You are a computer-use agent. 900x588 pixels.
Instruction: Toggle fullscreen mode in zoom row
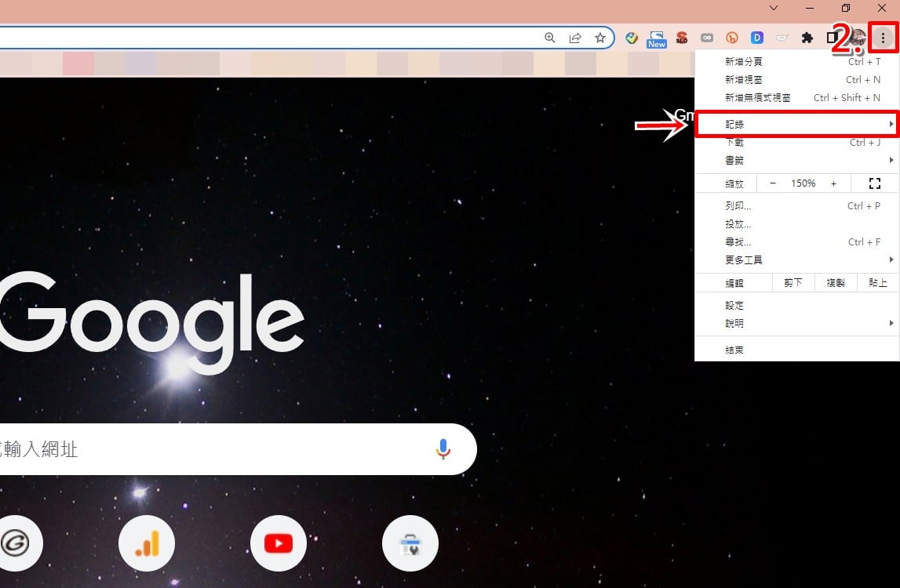pos(875,183)
